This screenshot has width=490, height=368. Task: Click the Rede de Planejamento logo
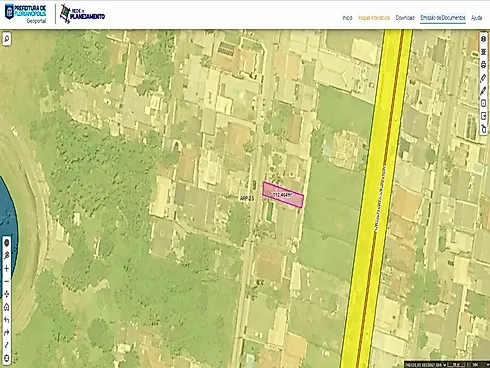[83, 14]
